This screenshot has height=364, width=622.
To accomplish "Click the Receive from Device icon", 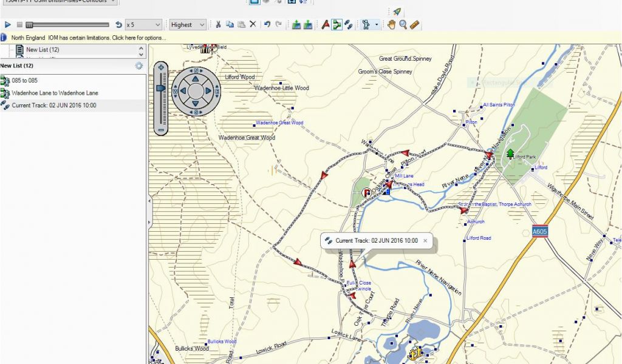I will coord(308,24).
